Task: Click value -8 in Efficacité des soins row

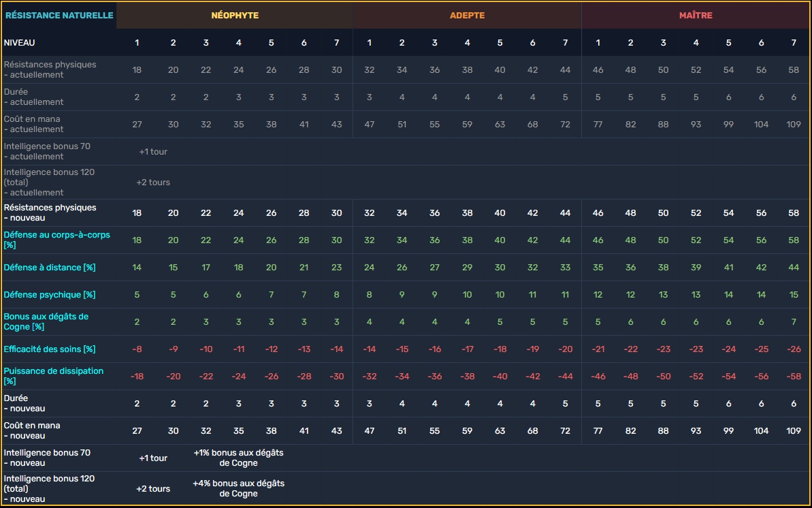Action: click(137, 349)
